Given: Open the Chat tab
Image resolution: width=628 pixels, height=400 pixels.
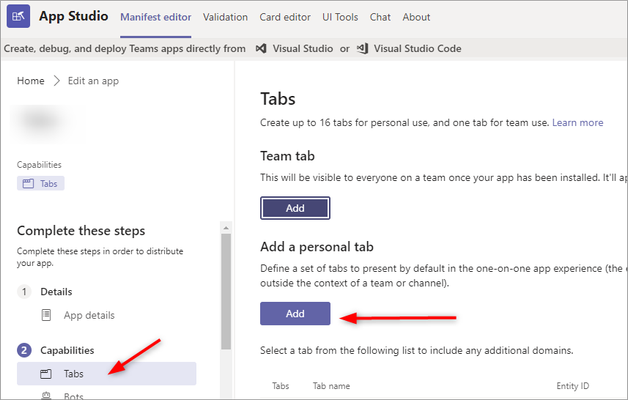Looking at the screenshot, I should (380, 17).
